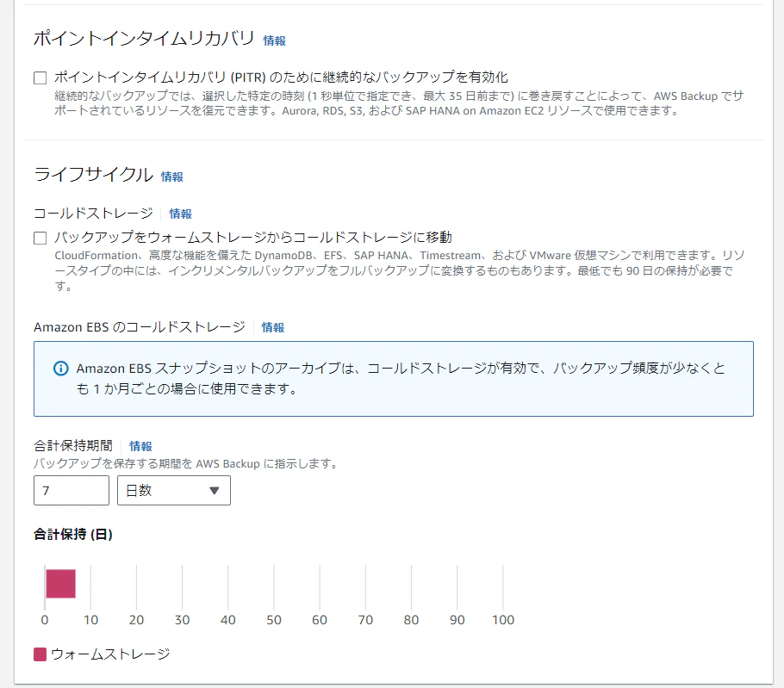Enable the continuous backup for PITR checkbox

[x=40, y=78]
